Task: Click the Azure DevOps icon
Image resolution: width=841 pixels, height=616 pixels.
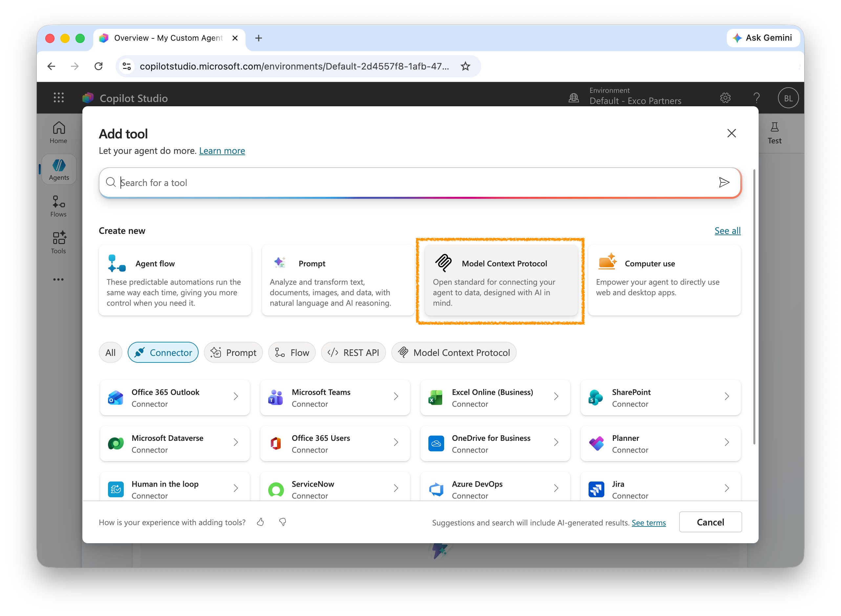Action: click(436, 489)
